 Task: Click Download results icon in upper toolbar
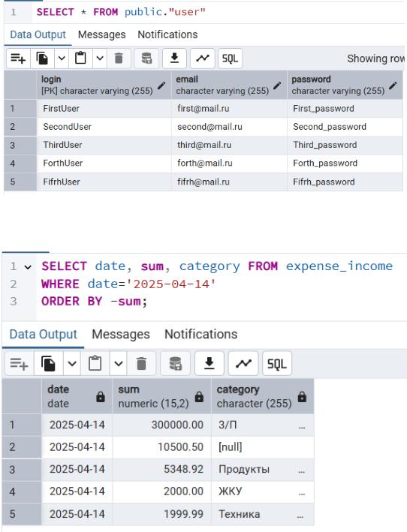pyautogui.click(x=174, y=59)
